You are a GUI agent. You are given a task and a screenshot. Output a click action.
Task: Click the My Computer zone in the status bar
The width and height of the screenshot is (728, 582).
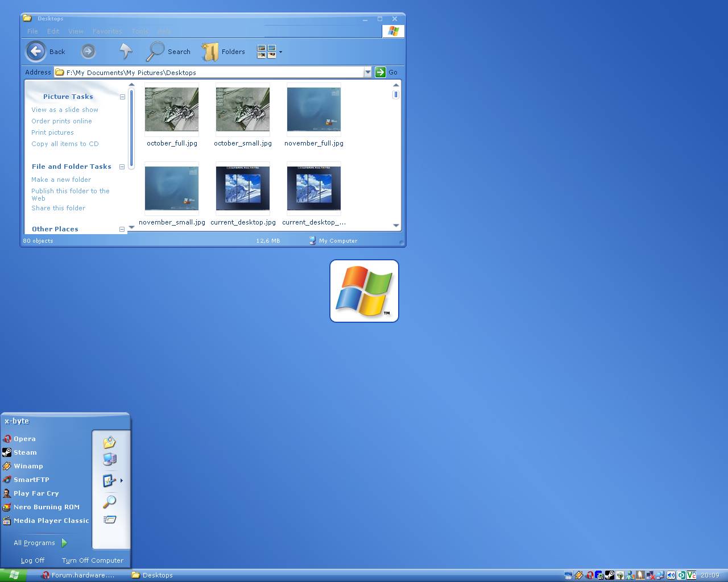[333, 240]
